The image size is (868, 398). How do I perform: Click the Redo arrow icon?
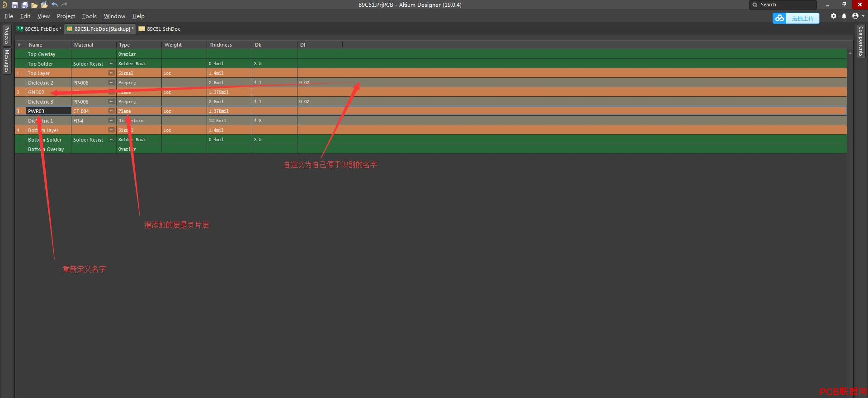coord(64,5)
